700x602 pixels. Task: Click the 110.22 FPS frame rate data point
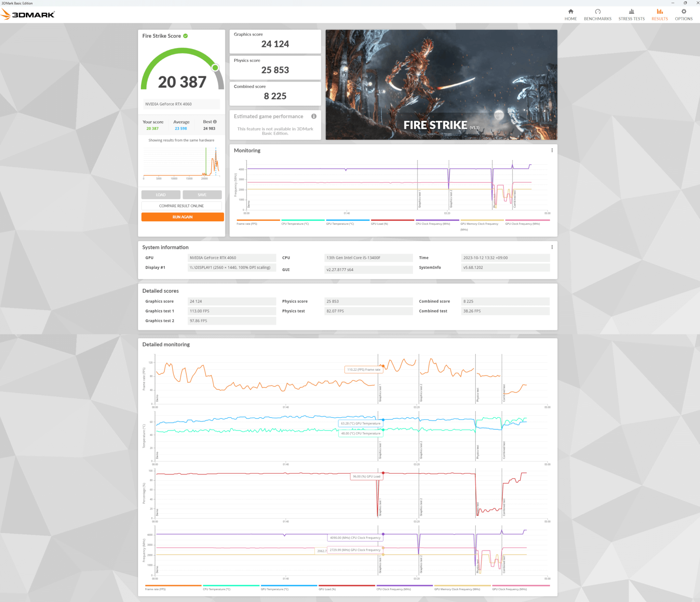tap(383, 366)
